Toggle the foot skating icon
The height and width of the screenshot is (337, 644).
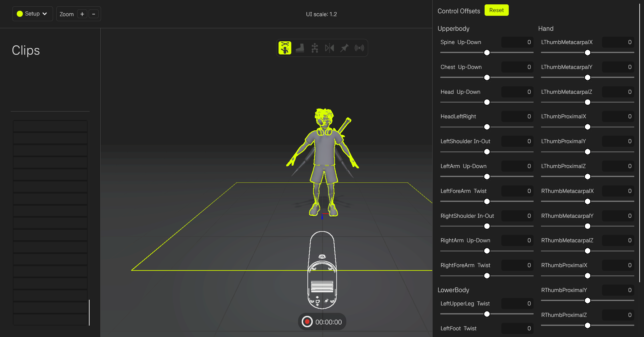coord(300,48)
